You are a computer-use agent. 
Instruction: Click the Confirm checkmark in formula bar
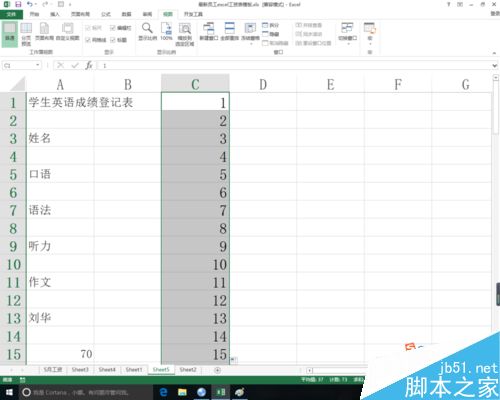tap(75, 65)
